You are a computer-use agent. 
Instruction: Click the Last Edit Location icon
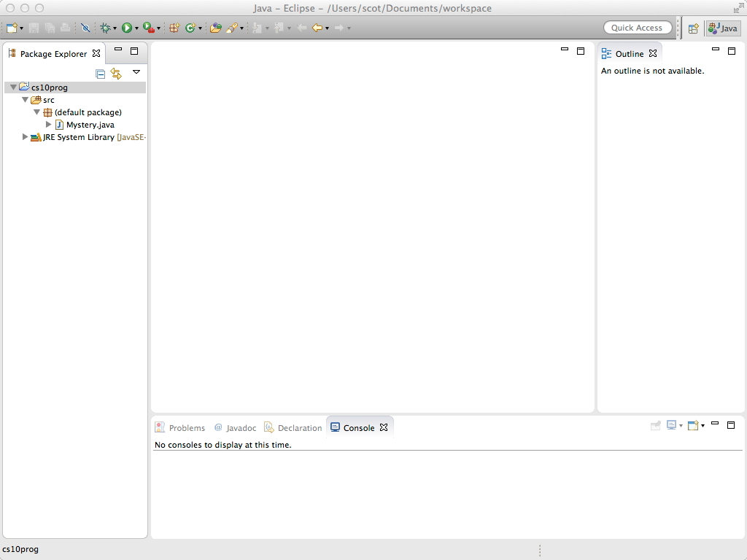click(x=301, y=28)
